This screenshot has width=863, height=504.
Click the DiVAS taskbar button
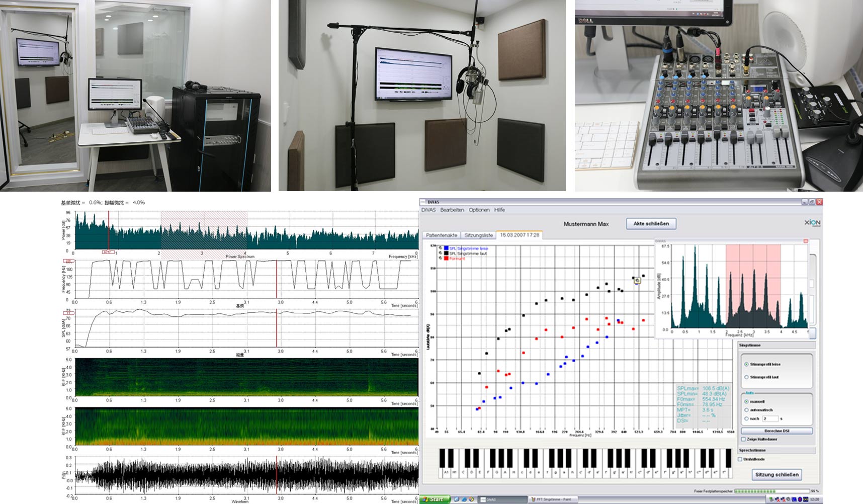click(502, 499)
